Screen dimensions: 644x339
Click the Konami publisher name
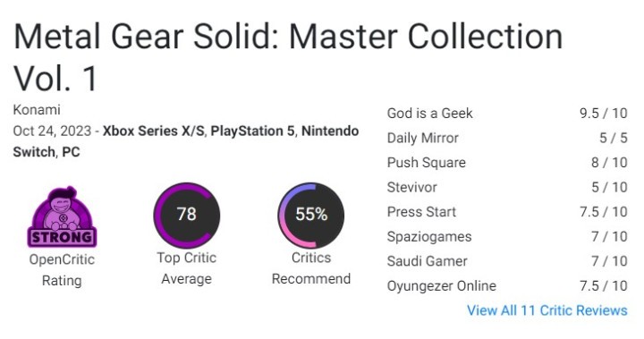click(x=37, y=110)
